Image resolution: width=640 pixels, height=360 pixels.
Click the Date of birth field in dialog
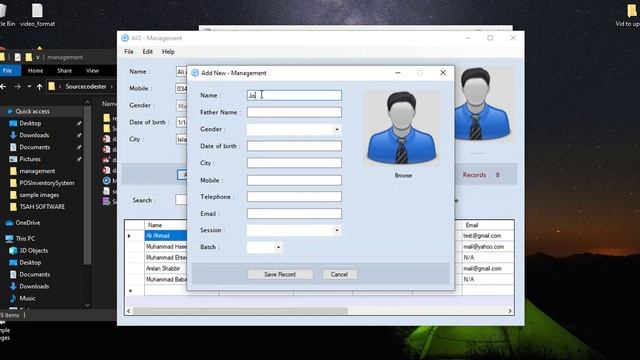[x=294, y=146]
